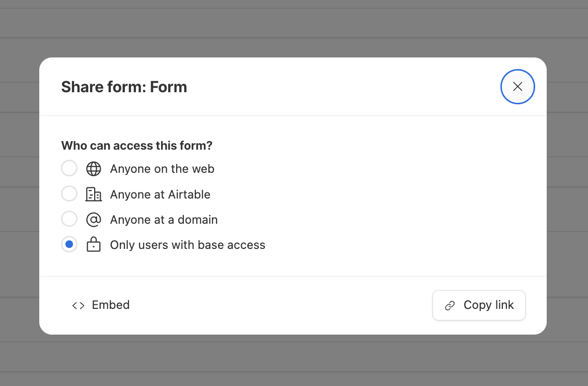Click the padlock icon for base access

tap(94, 245)
